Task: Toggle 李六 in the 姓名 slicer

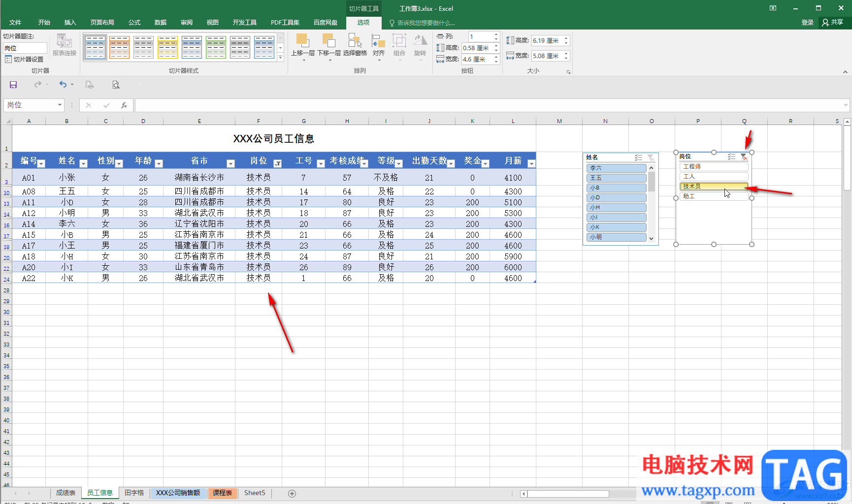Action: [x=616, y=168]
